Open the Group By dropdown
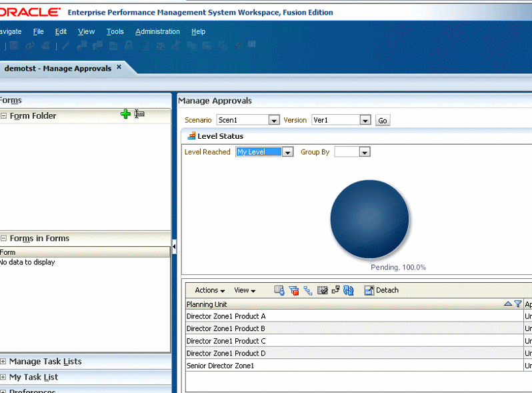The height and width of the screenshot is (393, 532). point(365,152)
